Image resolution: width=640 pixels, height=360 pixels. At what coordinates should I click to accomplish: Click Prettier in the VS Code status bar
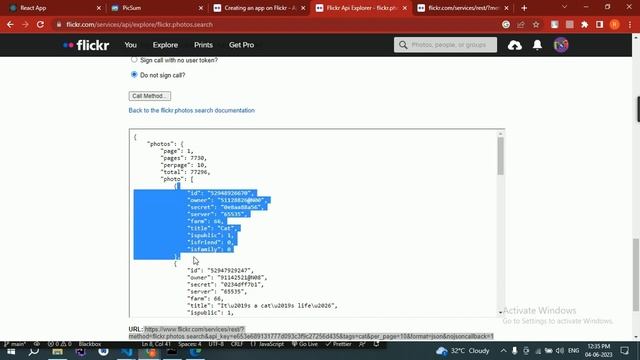pyautogui.click(x=338, y=344)
